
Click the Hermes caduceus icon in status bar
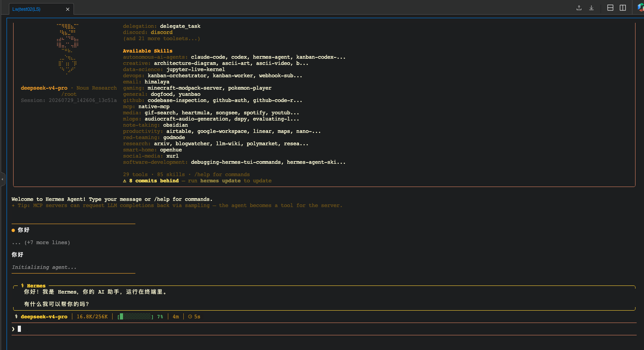point(16,316)
